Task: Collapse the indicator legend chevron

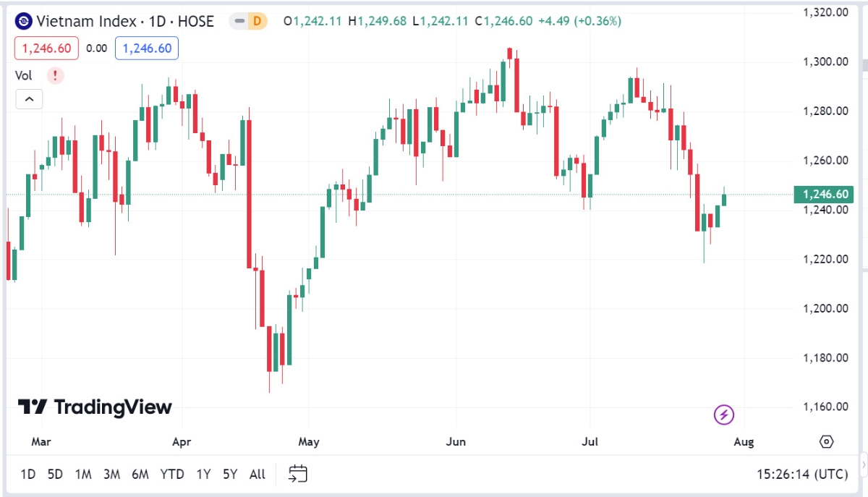Action: 29,99
